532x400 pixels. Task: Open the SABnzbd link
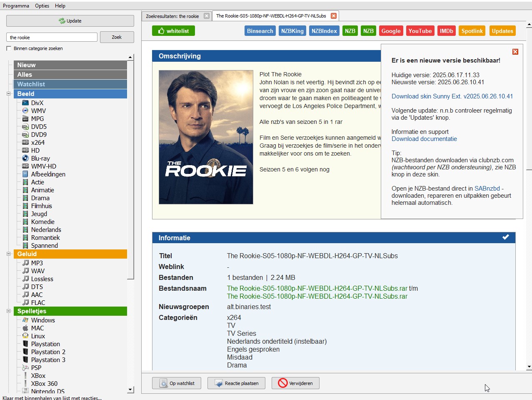click(x=487, y=189)
